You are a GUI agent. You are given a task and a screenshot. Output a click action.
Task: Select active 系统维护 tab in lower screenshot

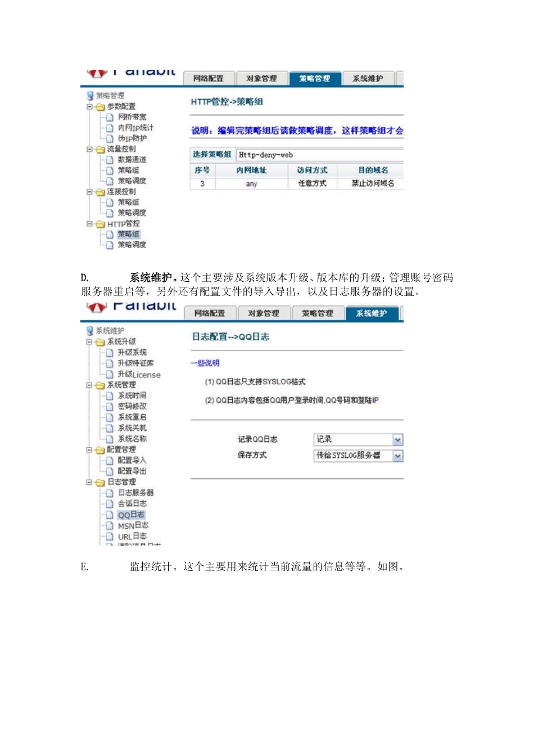pyautogui.click(x=372, y=313)
